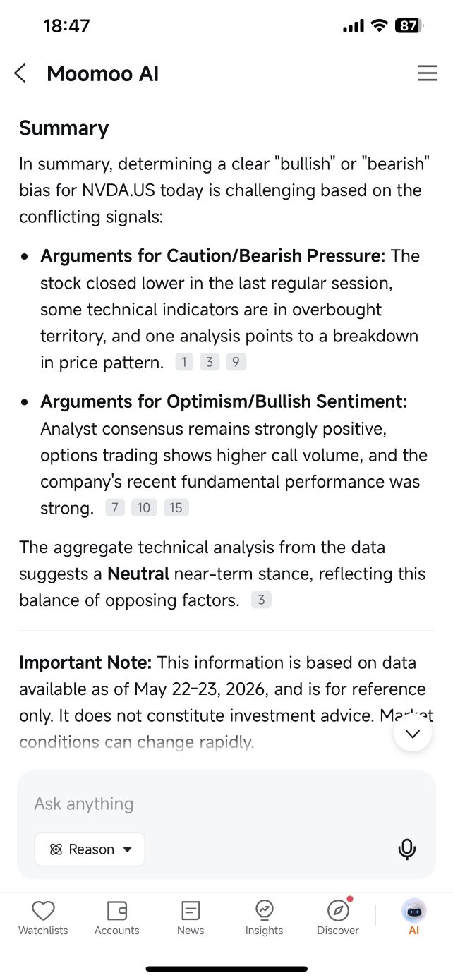Tap citation 3 after Neutral stance sentence
The height and width of the screenshot is (980, 453).
pos(261,600)
